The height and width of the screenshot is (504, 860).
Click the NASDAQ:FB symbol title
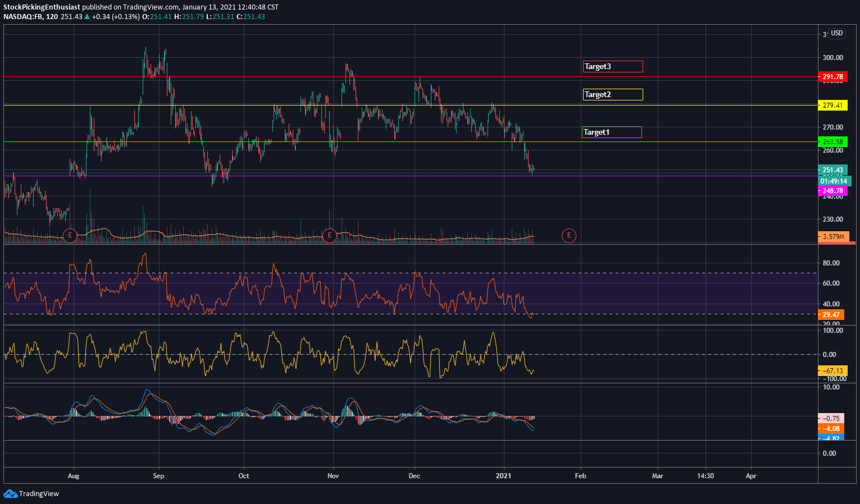click(22, 16)
